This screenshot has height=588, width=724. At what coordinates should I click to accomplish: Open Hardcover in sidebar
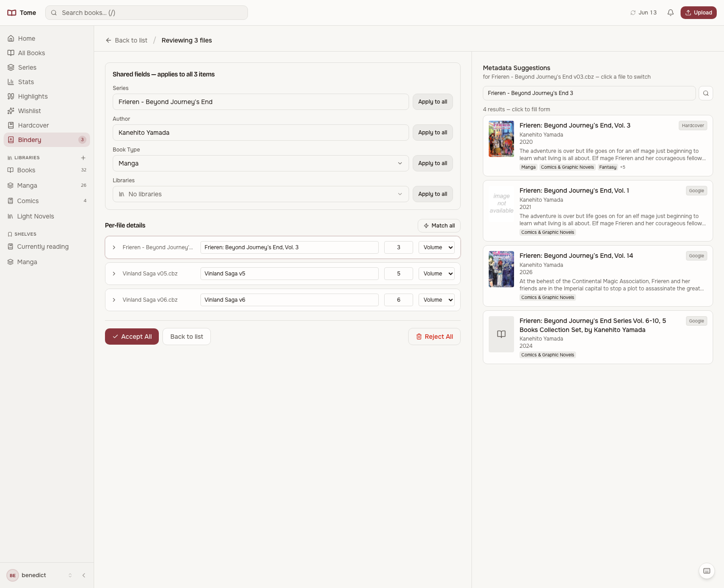(x=47, y=125)
